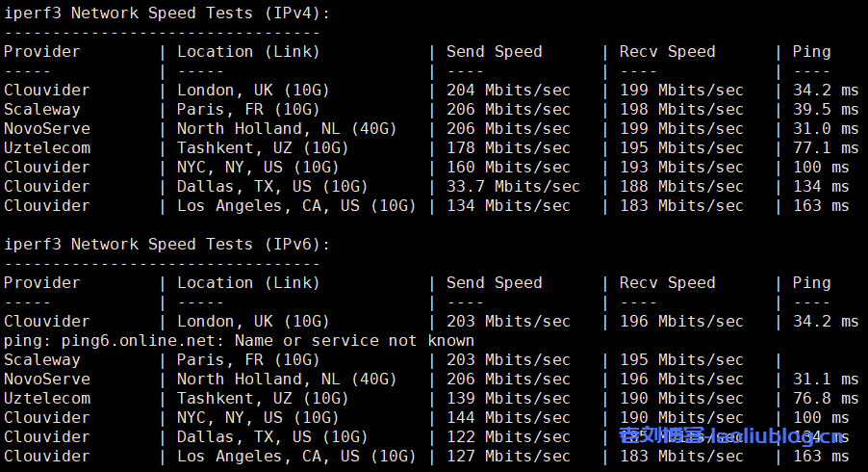Select the Recv Speed header in IPv4 table
Image resolution: width=868 pixels, height=472 pixels.
[667, 51]
